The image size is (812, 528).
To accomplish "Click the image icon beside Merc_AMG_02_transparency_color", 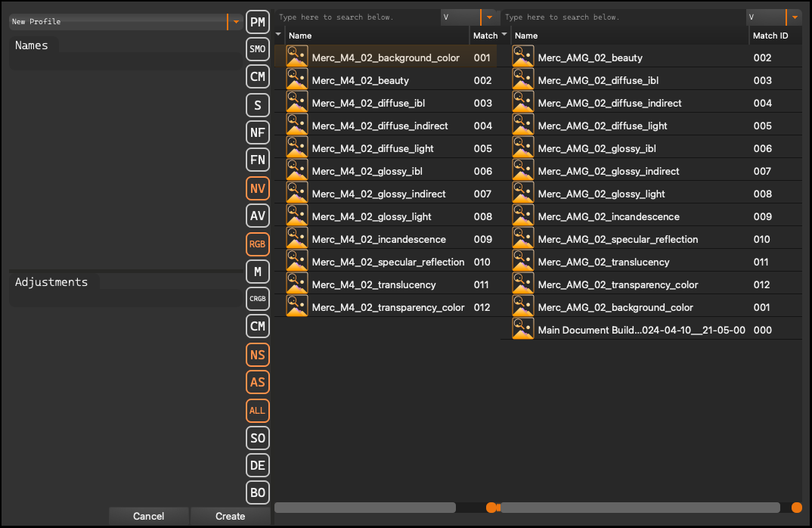I will click(523, 284).
